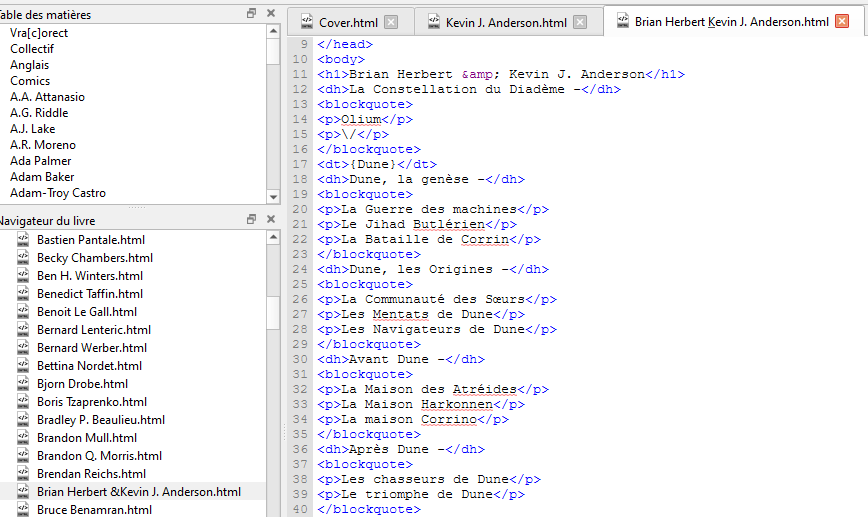Image resolution: width=868 pixels, height=517 pixels.
Task: Click HTML file icon beside Brandon Mull.html
Action: click(23, 437)
